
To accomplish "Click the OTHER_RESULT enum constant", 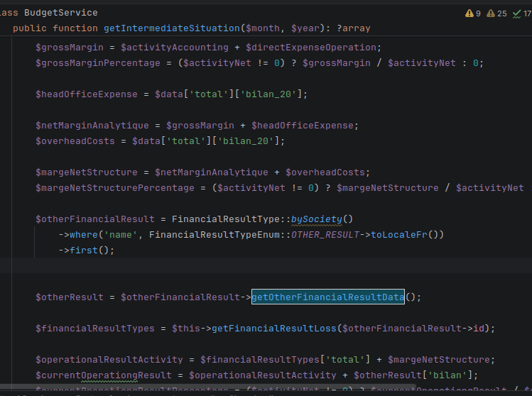I will click(x=325, y=235).
